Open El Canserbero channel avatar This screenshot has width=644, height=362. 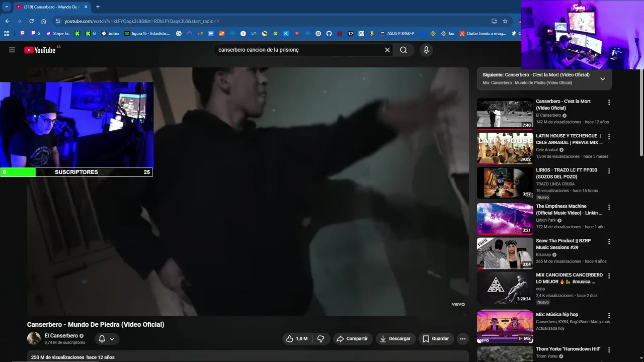[x=34, y=338]
